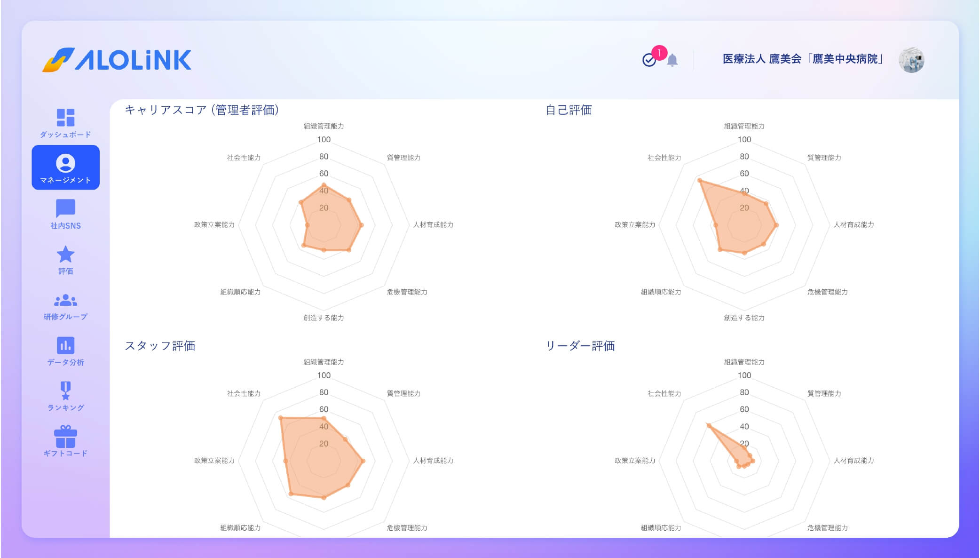Click 組織管理能力 label on 自己評価 chart
This screenshot has height=558, width=980.
[x=743, y=126]
